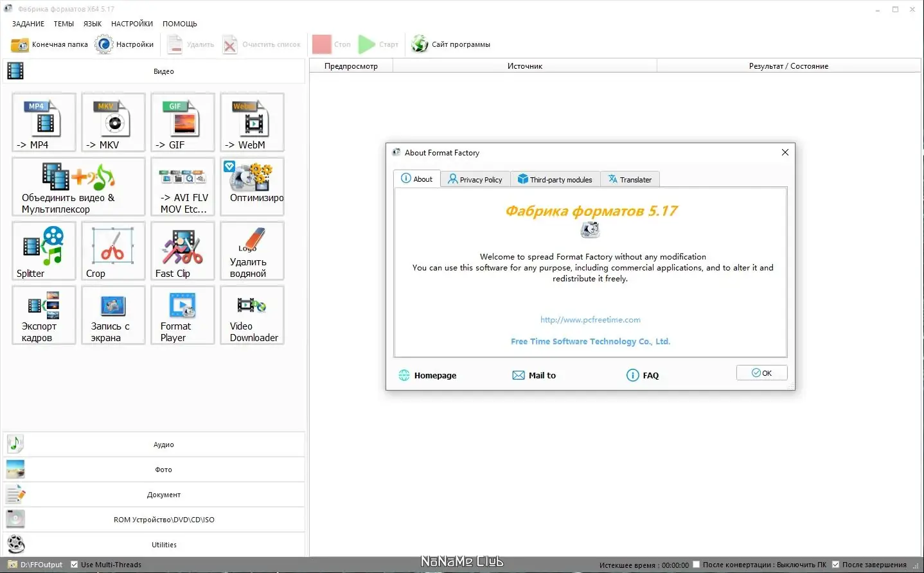Select the About tab in the dialog
This screenshot has width=924, height=573.
417,179
